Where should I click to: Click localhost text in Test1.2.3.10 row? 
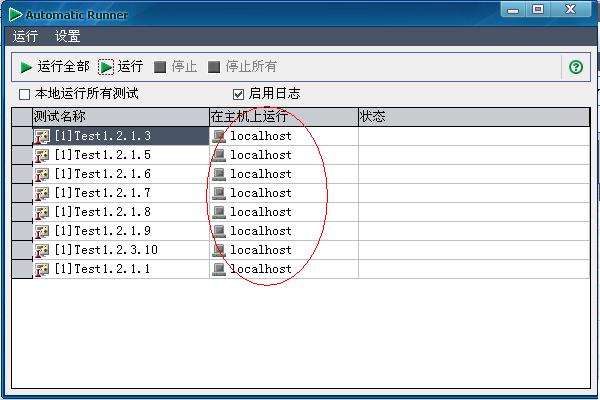(261, 250)
